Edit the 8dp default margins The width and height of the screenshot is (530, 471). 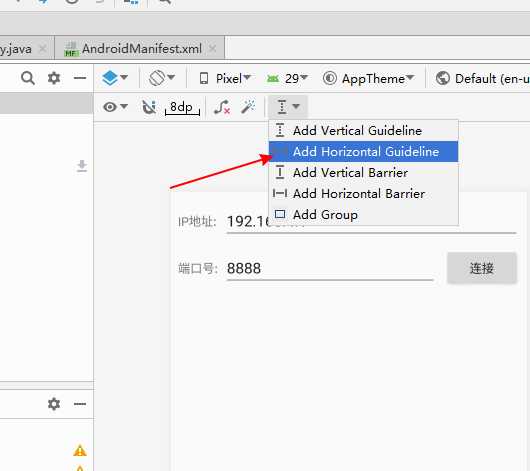(182, 107)
